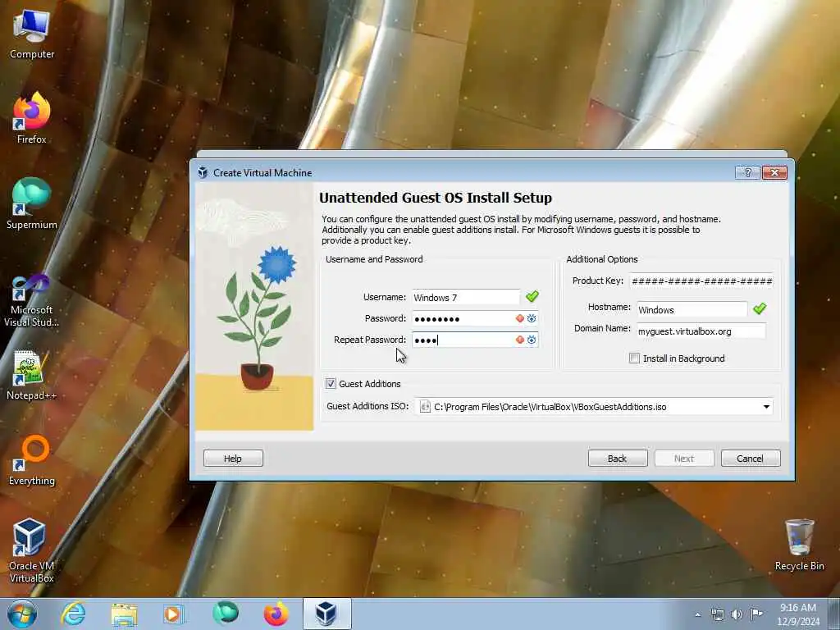Click the Domain Name input field
The width and height of the screenshot is (840, 630).
click(701, 331)
